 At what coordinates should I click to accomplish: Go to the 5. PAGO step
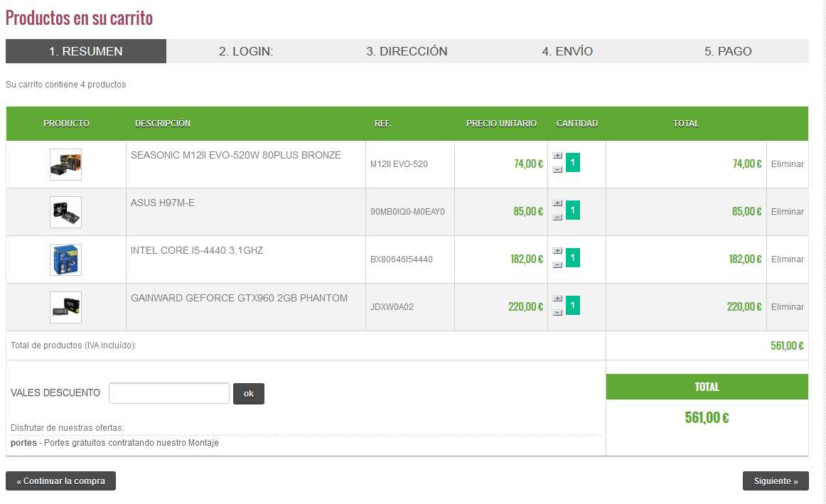coord(728,51)
